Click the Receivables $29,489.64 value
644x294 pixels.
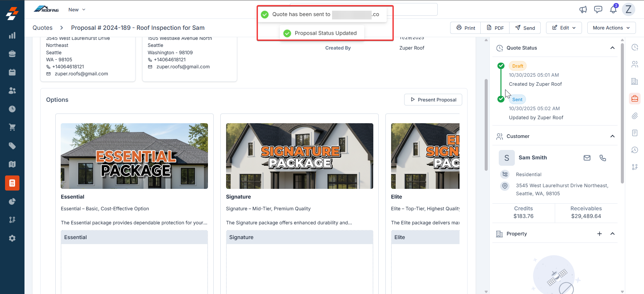586,216
